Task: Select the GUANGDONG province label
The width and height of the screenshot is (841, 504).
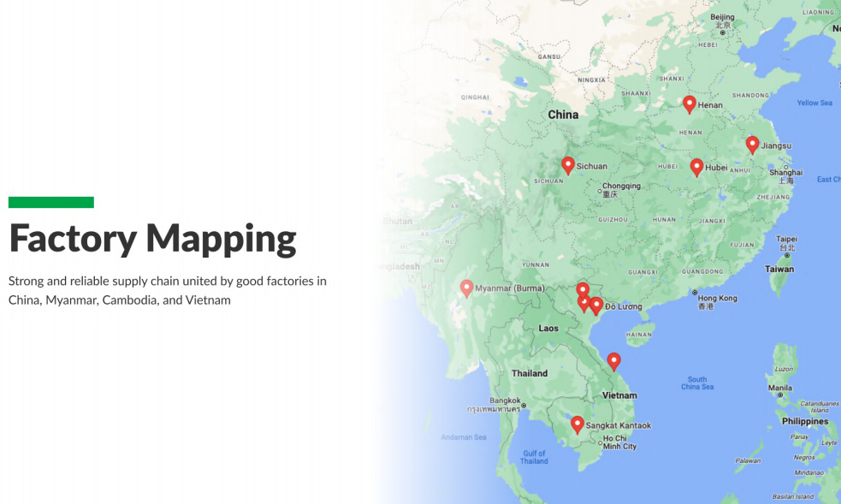Action: click(702, 272)
